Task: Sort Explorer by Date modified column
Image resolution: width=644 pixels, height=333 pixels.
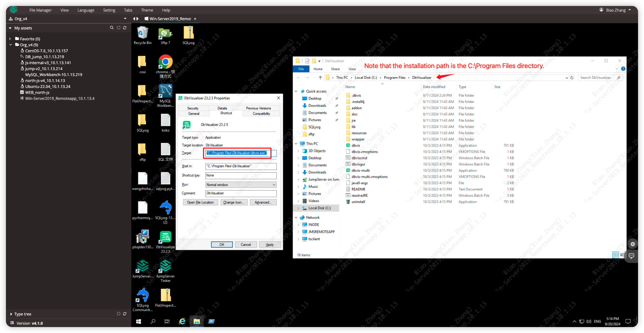Action: point(434,87)
